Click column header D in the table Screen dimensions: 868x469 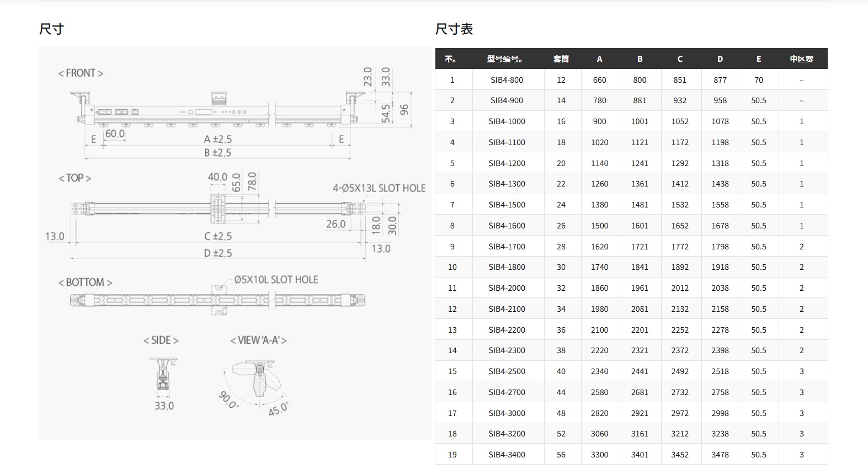coord(720,59)
